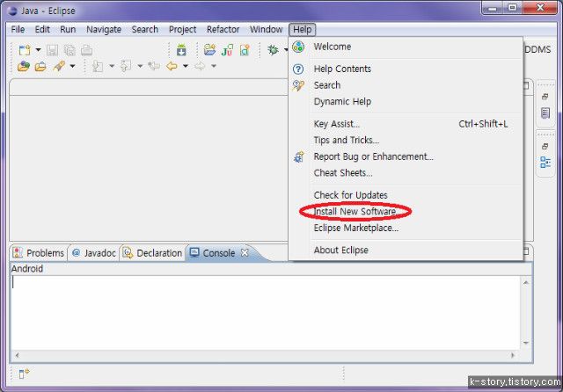Click the Next Annotation icon
This screenshot has width=563, height=392.
coord(98,66)
